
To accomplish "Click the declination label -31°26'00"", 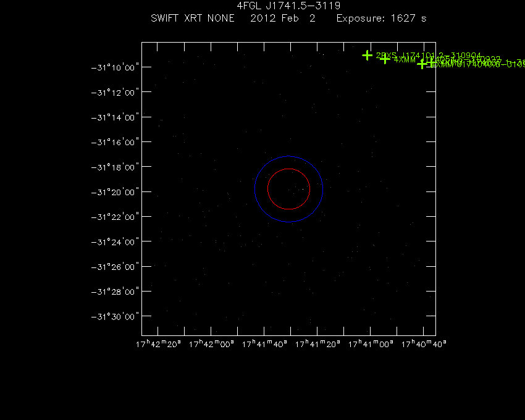I will [115, 267].
